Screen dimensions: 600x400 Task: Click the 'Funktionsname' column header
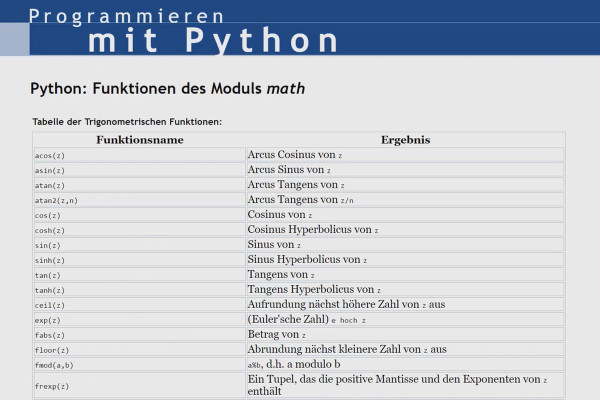click(x=140, y=140)
